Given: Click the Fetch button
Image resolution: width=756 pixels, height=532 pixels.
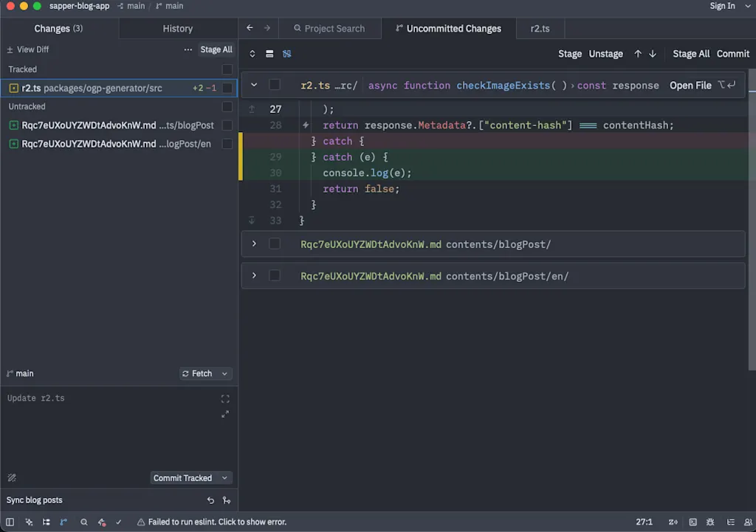Looking at the screenshot, I should click(x=197, y=374).
